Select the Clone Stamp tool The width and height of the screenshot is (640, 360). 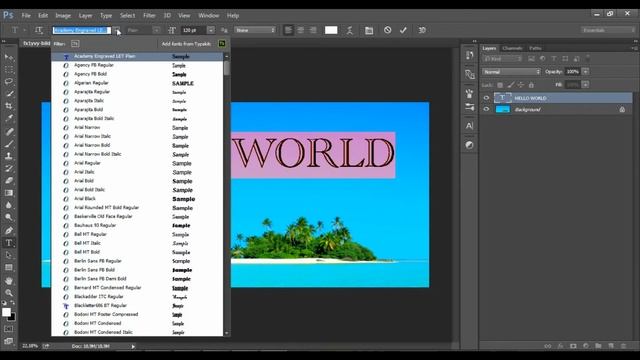point(9,156)
